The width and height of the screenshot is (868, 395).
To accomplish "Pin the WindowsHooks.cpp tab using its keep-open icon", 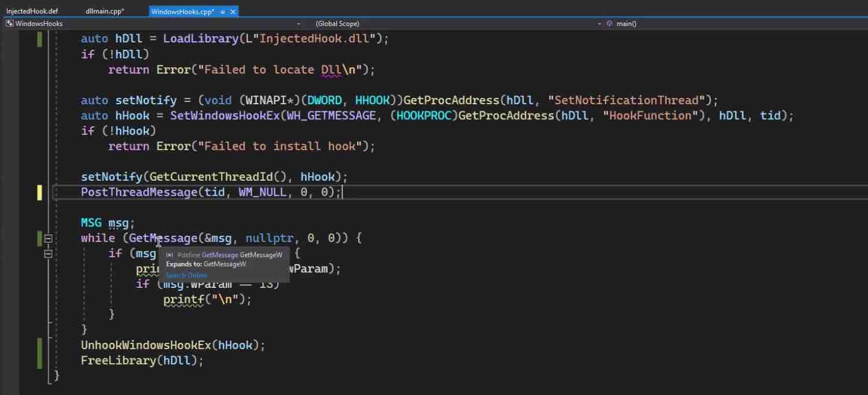I will (x=225, y=11).
